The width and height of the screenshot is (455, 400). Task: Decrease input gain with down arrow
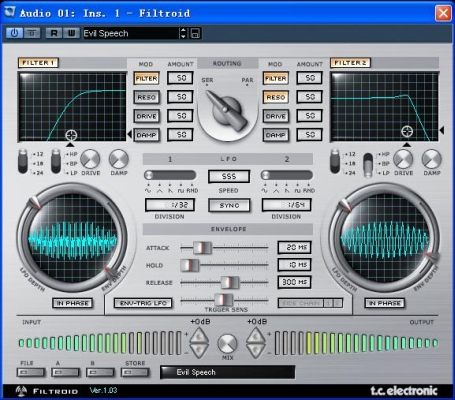pos(199,351)
